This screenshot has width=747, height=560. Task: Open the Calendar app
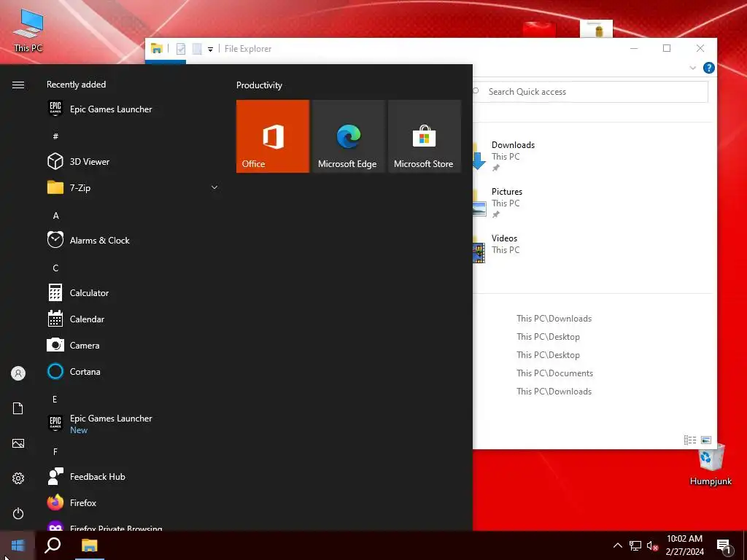coord(133,319)
